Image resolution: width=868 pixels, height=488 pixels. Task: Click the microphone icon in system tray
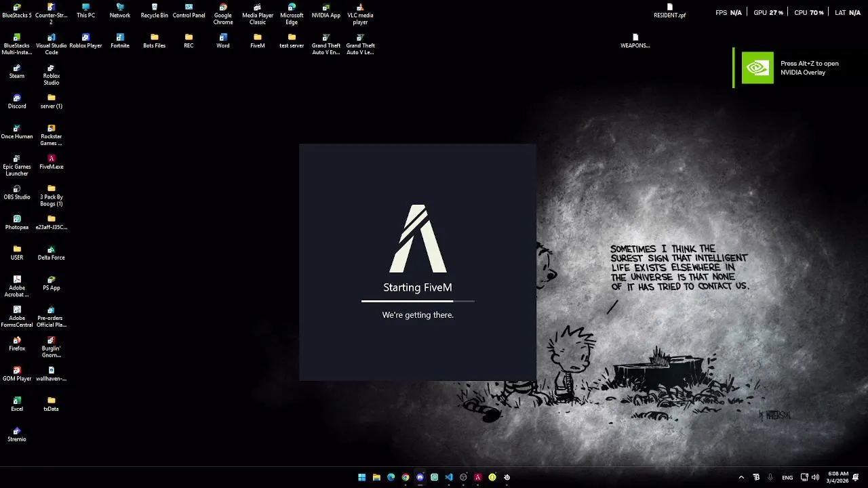(x=771, y=477)
